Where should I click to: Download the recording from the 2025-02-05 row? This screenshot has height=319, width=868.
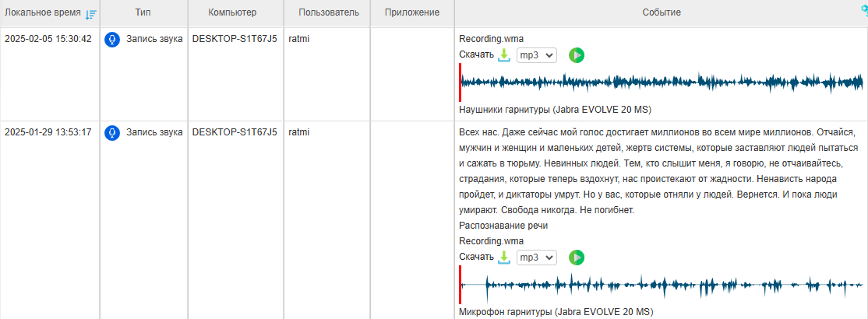(x=504, y=55)
